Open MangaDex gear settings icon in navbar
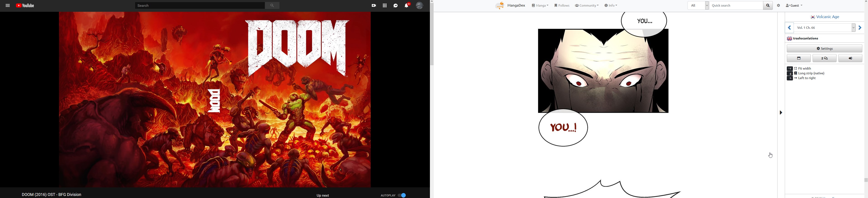 coord(778,5)
